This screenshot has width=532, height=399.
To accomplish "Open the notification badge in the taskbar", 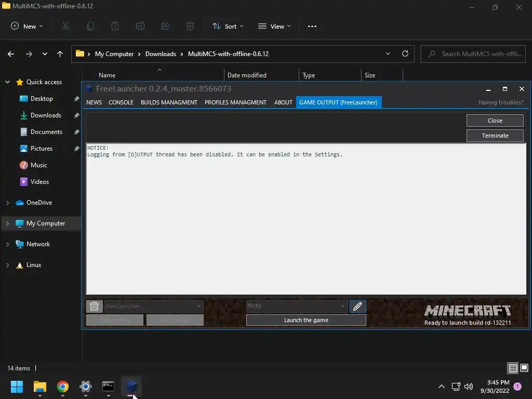I will (x=517, y=387).
